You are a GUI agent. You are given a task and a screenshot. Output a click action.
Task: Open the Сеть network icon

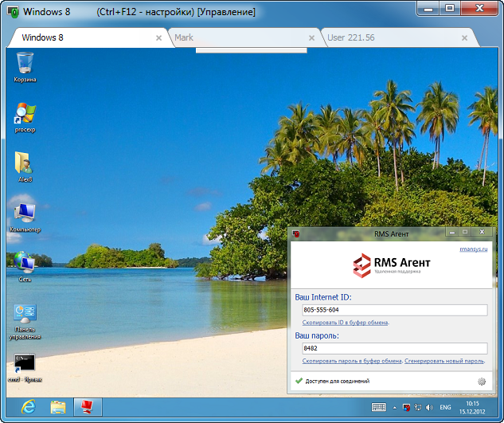[25, 267]
